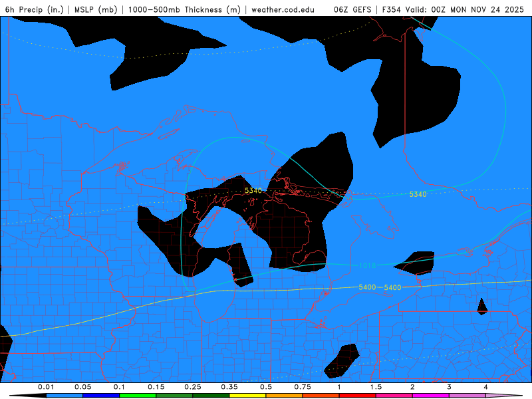The image size is (532, 399).
Task: Click the light orange 0.5–0.75 legend swatch
Action: point(285,396)
